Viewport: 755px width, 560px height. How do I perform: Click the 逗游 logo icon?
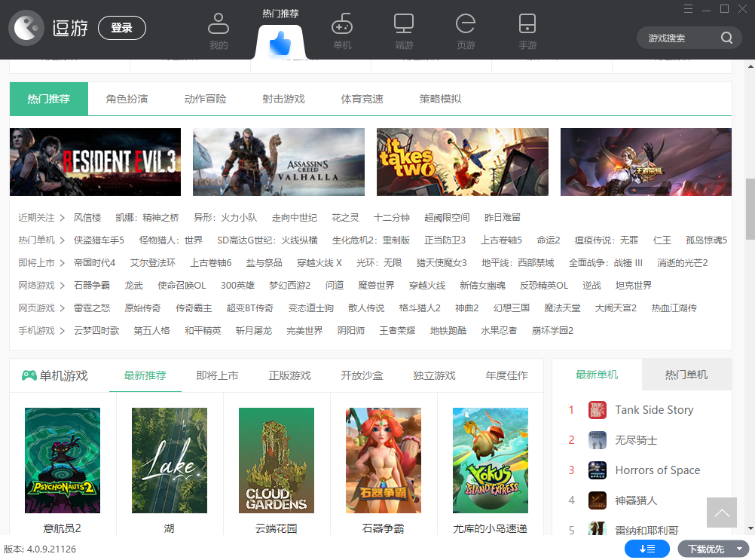pyautogui.click(x=26, y=28)
